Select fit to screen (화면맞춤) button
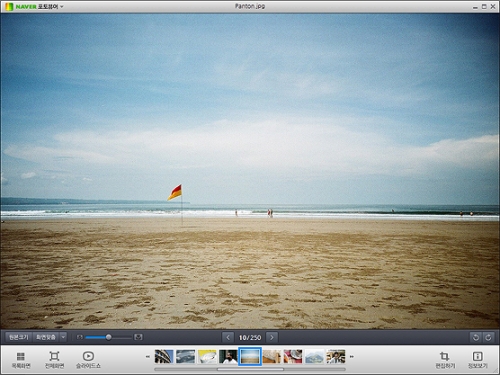The height and width of the screenshot is (375, 500). point(46,337)
